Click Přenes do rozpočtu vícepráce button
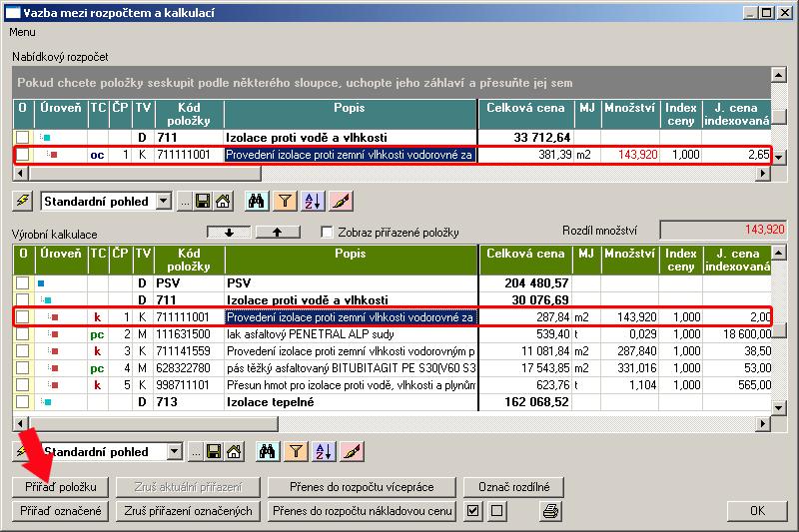Image resolution: width=799 pixels, height=532 pixels. tap(362, 487)
